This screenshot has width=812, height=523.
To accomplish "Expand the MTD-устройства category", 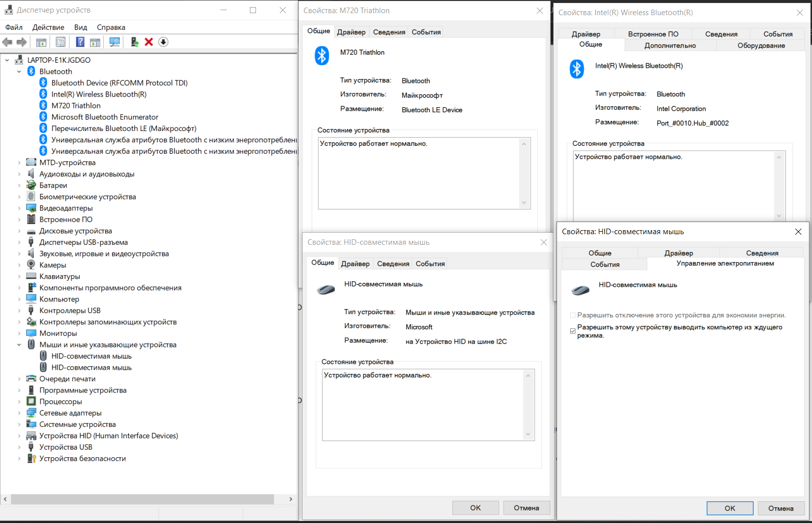I will (19, 162).
